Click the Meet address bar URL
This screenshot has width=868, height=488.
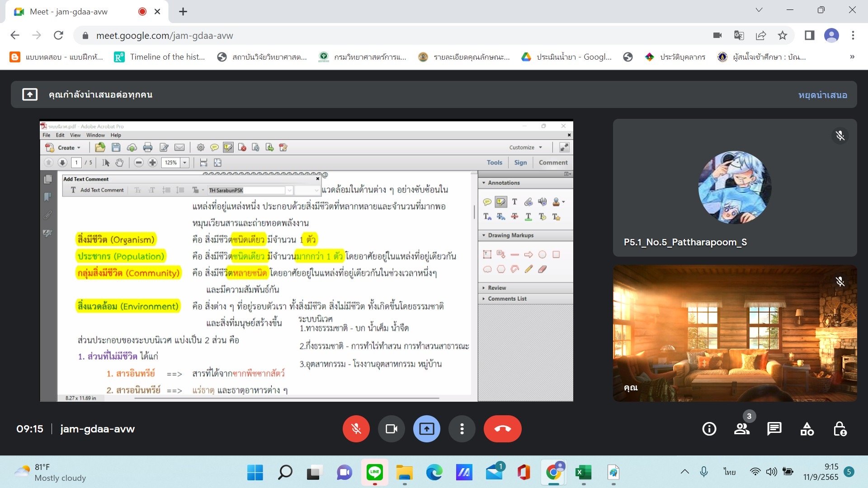(165, 36)
